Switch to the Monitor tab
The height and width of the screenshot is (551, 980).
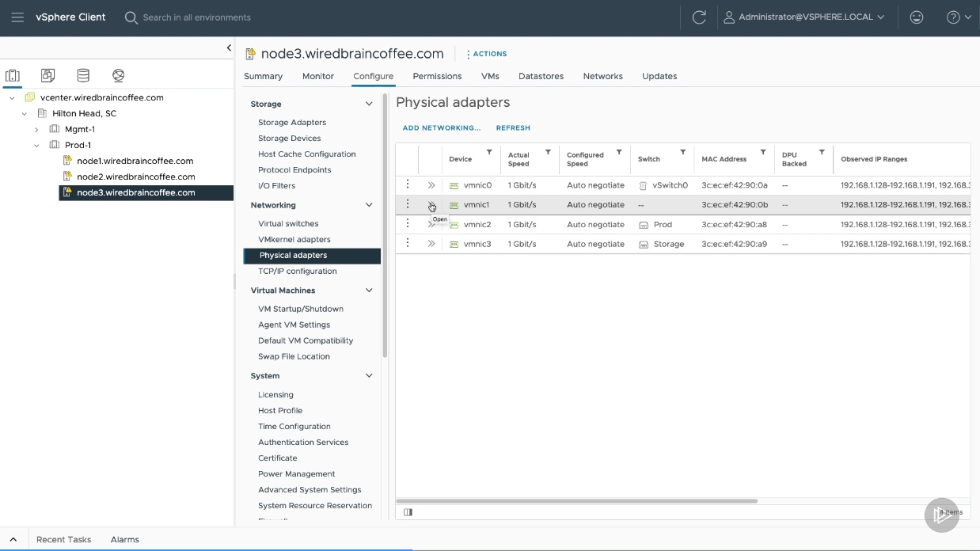tap(318, 76)
